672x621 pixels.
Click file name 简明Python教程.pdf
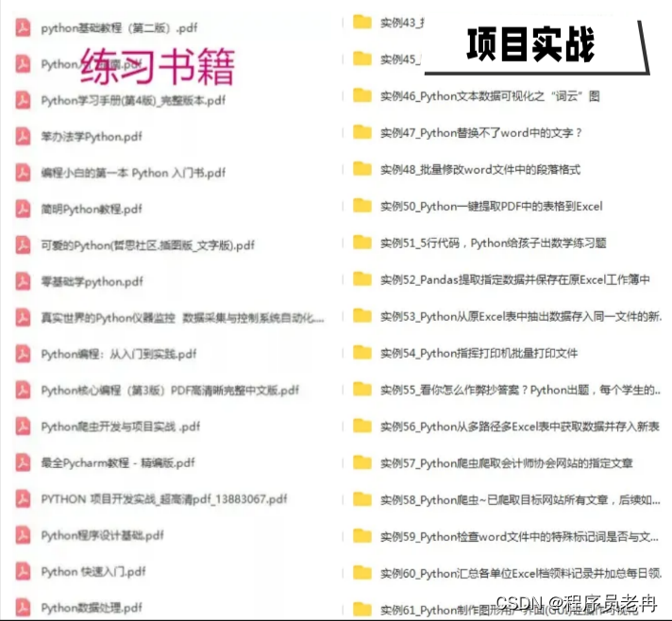click(x=92, y=210)
